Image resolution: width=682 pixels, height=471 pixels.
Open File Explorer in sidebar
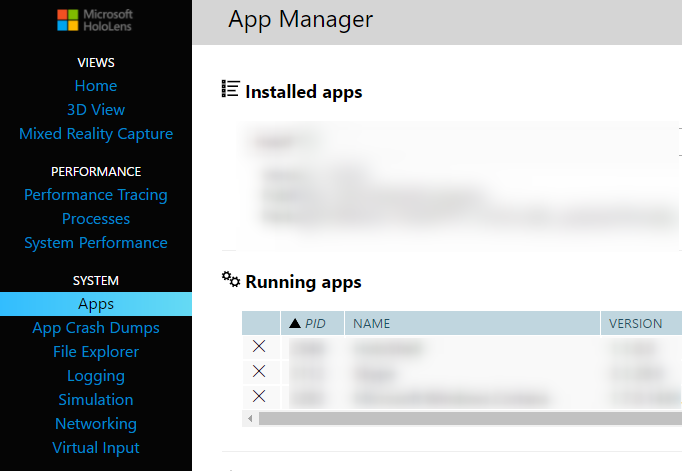click(96, 352)
